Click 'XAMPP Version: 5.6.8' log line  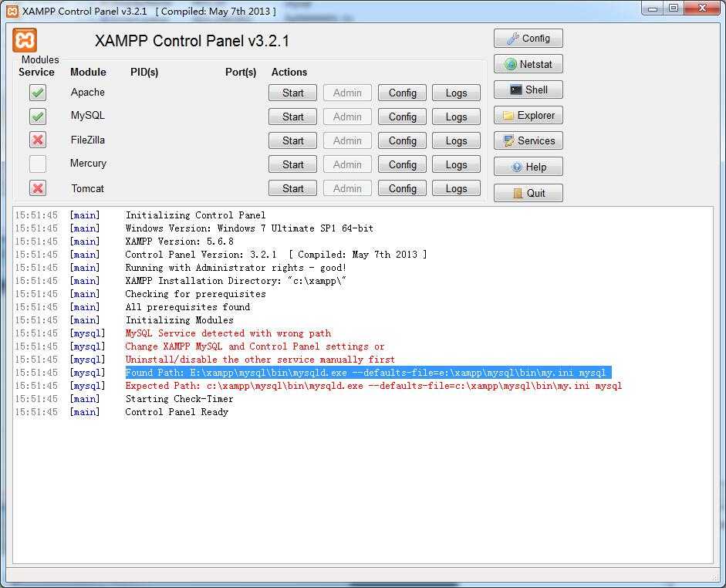pos(179,242)
